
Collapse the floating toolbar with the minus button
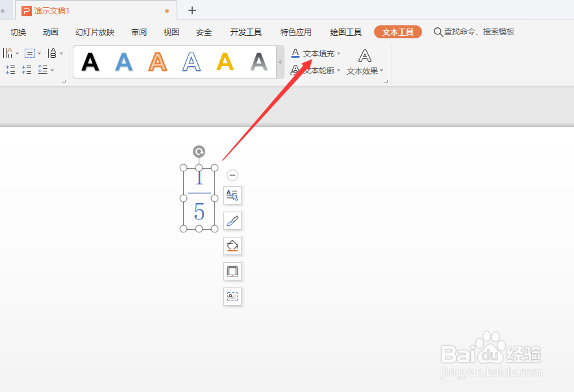tap(232, 175)
